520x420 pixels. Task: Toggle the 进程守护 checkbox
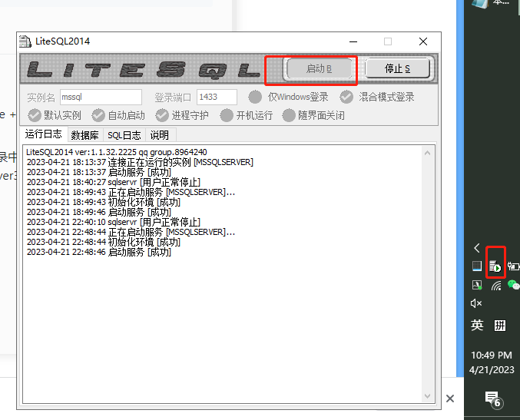[162, 115]
